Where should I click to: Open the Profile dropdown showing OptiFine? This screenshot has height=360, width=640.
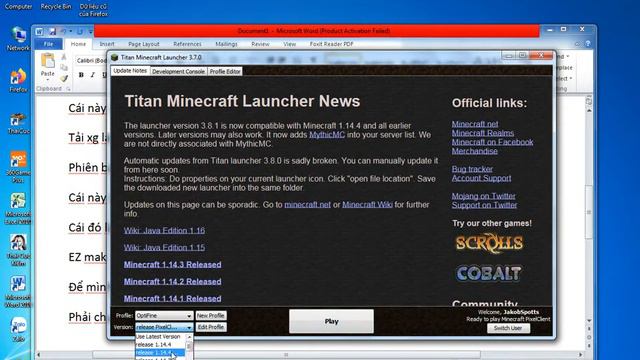point(164,316)
